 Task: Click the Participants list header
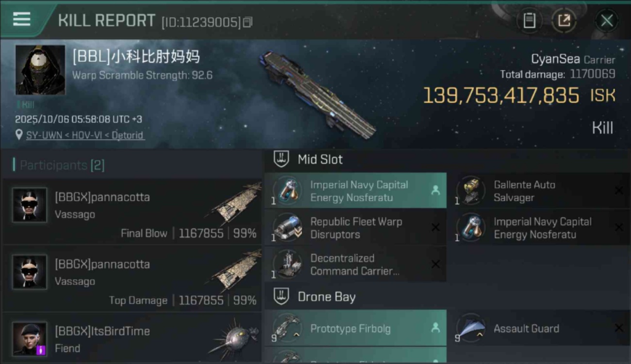click(59, 165)
